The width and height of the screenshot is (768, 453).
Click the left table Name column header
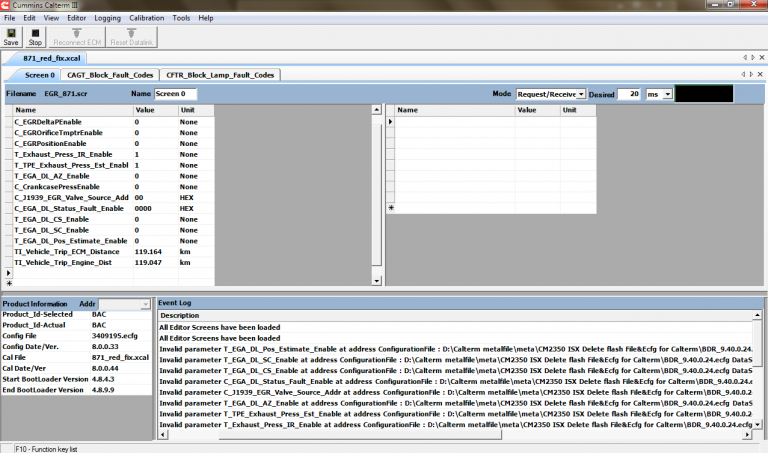point(72,110)
